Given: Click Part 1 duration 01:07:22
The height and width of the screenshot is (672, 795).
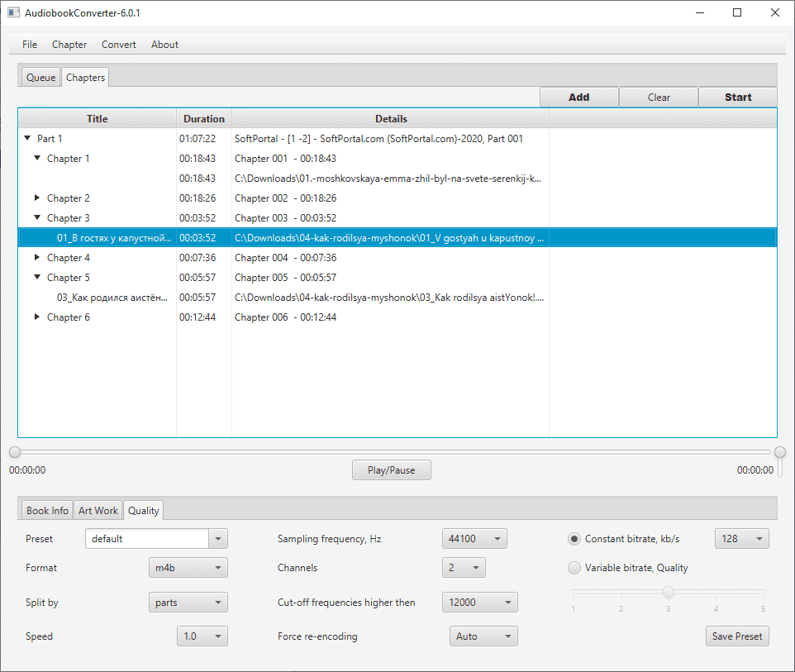Looking at the screenshot, I should tap(198, 139).
